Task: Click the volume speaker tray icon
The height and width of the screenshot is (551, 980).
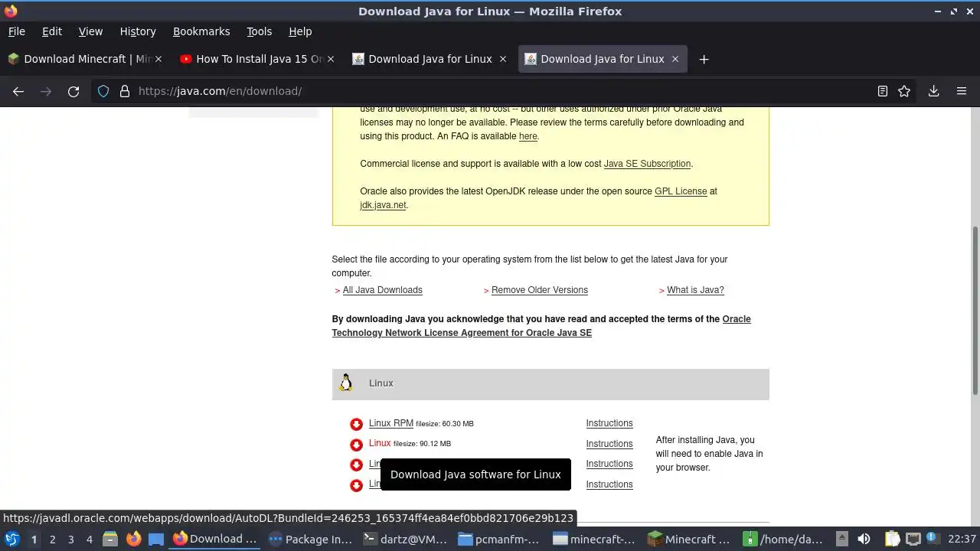Action: pos(864,539)
